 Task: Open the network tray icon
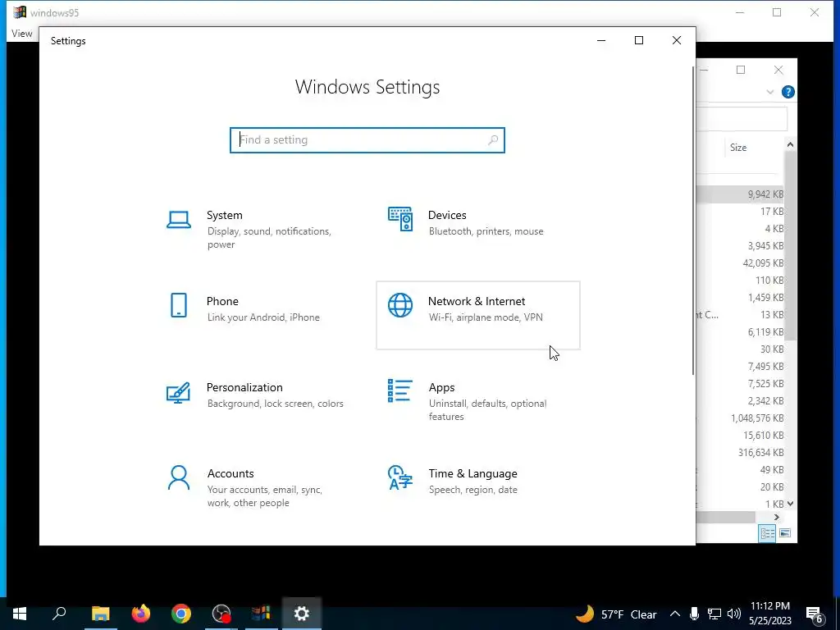click(x=714, y=614)
